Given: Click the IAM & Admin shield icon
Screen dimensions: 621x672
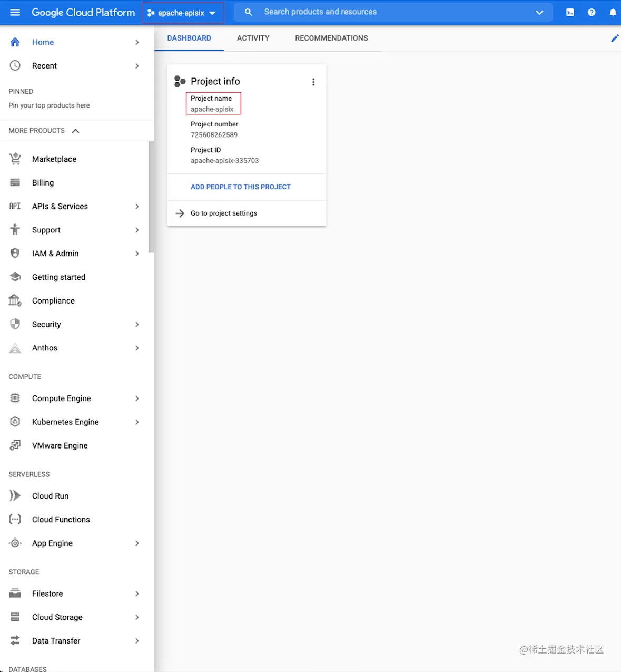Looking at the screenshot, I should tap(15, 253).
